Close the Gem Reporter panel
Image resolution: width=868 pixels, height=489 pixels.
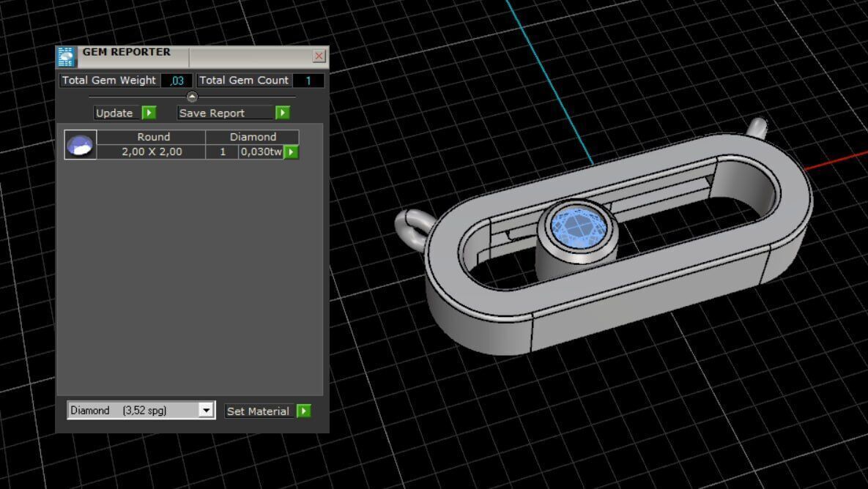click(319, 56)
